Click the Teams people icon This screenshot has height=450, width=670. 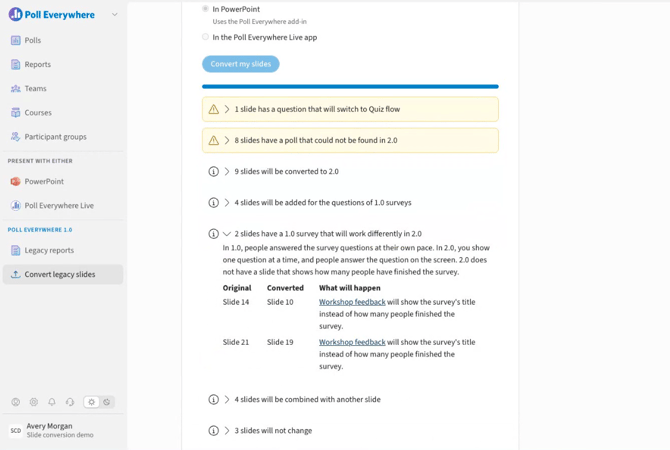(15, 88)
